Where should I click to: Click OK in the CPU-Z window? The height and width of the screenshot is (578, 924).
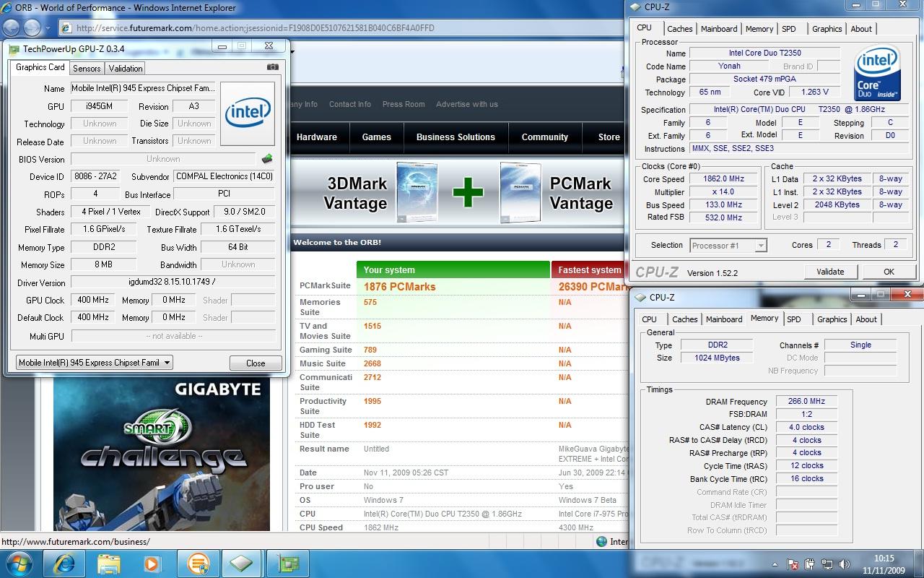click(889, 272)
